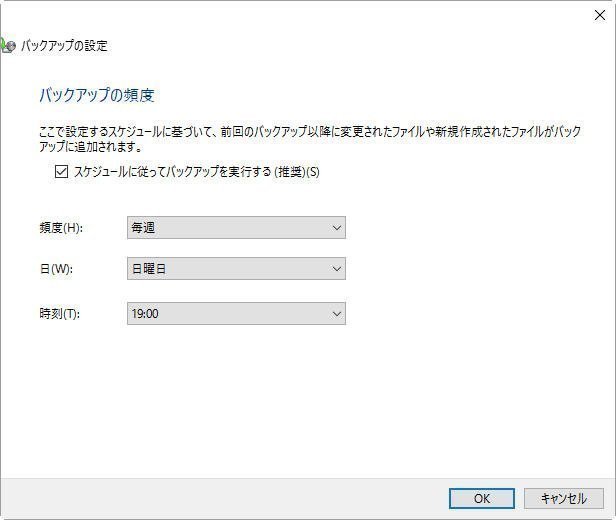Click the スケジュールに従ってバックアップを実行する (推奨) label text

click(x=196, y=172)
